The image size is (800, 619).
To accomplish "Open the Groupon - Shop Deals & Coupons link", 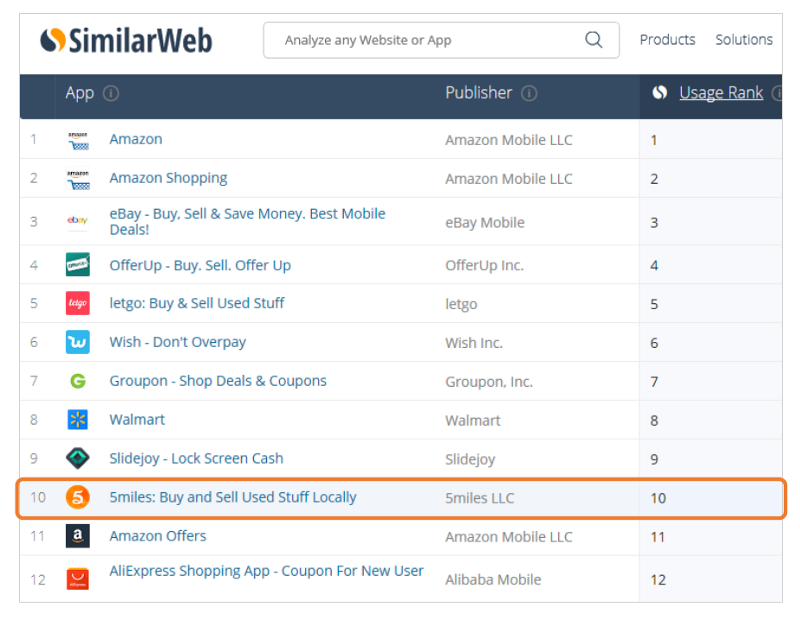I will pos(218,381).
